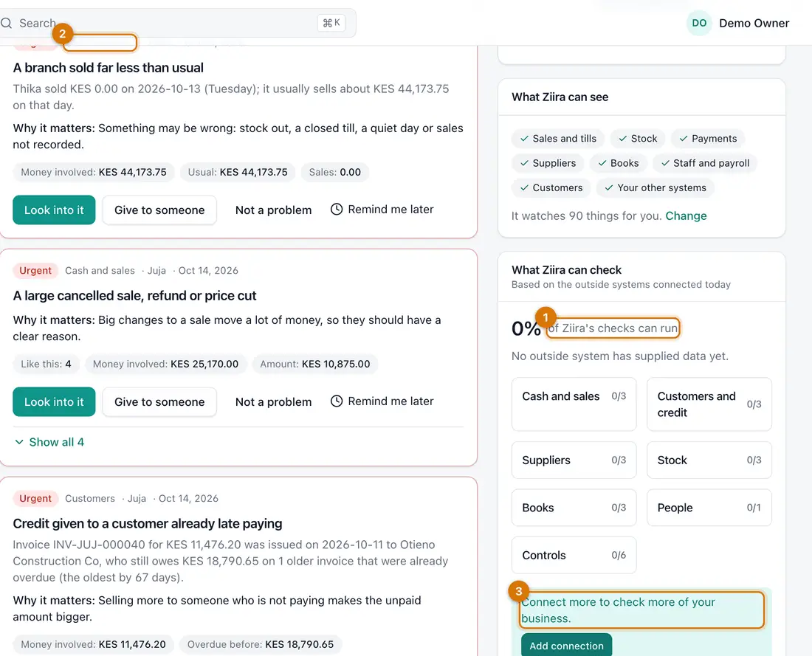Click 'Money involved: KES 11,476.20' chip
Viewport: 812px width, 656px height.
click(x=94, y=644)
